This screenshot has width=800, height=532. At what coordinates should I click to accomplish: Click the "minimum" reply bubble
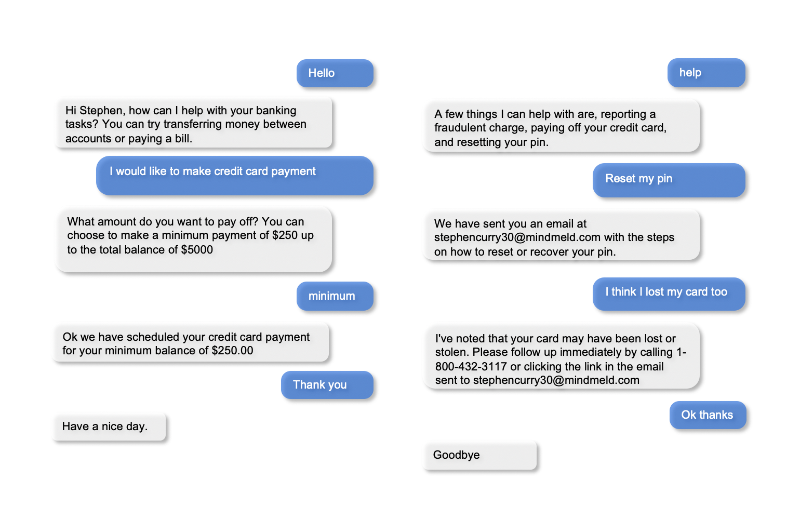[x=335, y=296]
